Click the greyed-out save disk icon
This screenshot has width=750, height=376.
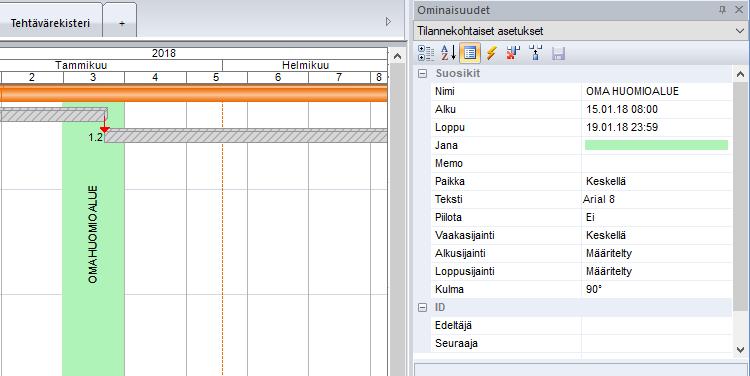pos(558,53)
